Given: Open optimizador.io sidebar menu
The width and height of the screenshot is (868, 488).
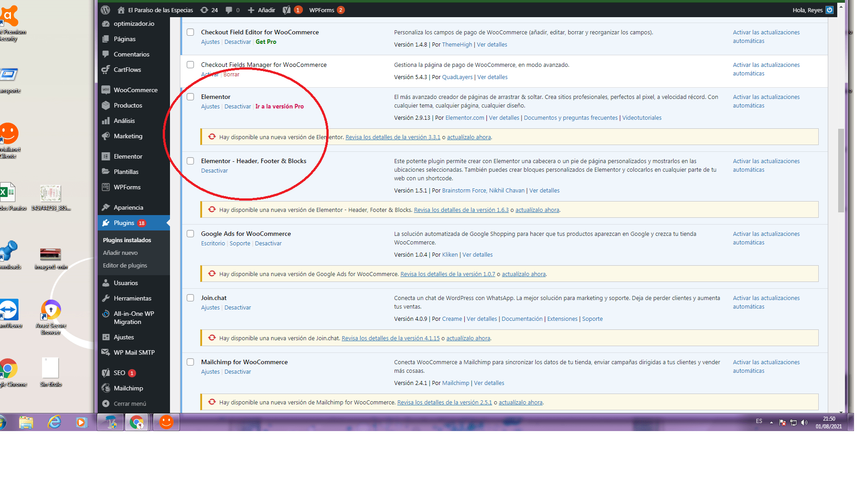Looking at the screenshot, I should [134, 23].
